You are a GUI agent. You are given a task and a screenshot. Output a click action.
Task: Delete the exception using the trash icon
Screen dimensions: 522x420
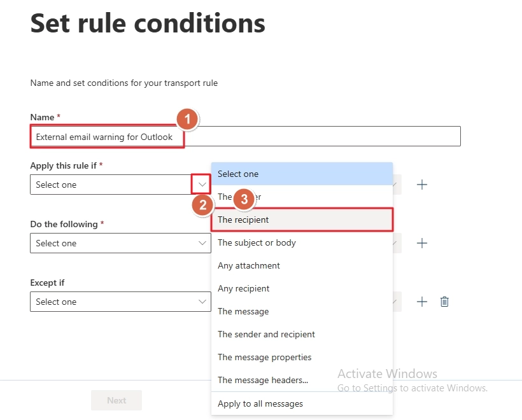[444, 301]
